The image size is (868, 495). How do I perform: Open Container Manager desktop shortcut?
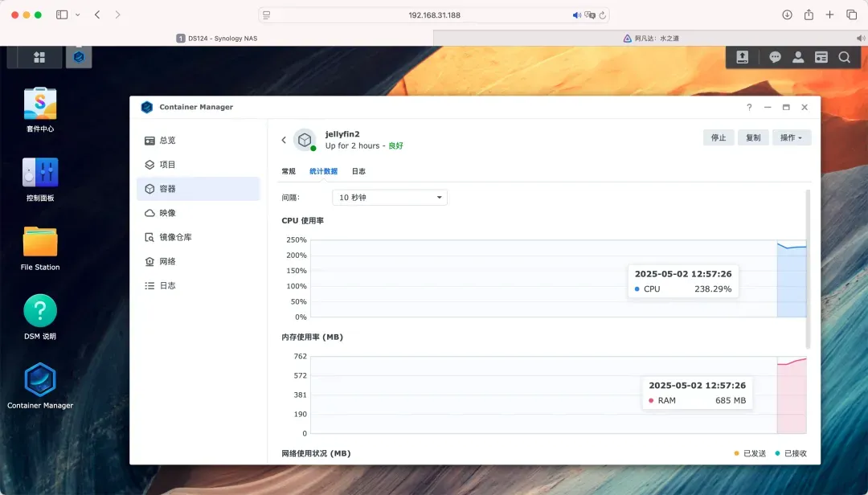point(40,386)
